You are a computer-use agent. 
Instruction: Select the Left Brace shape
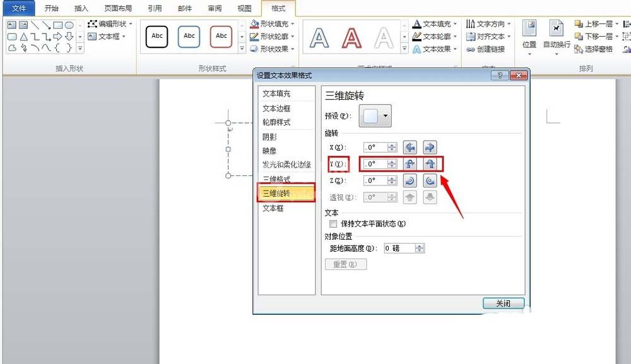tap(58, 48)
